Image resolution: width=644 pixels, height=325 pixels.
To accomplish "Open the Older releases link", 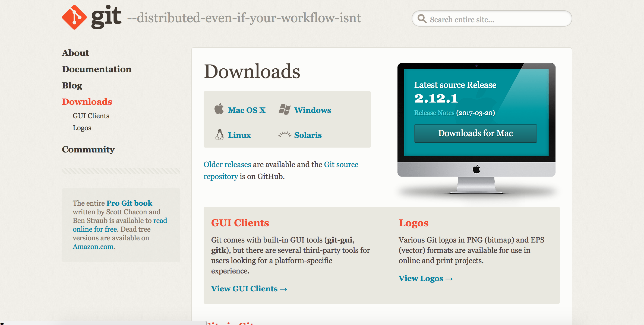I will tap(227, 164).
